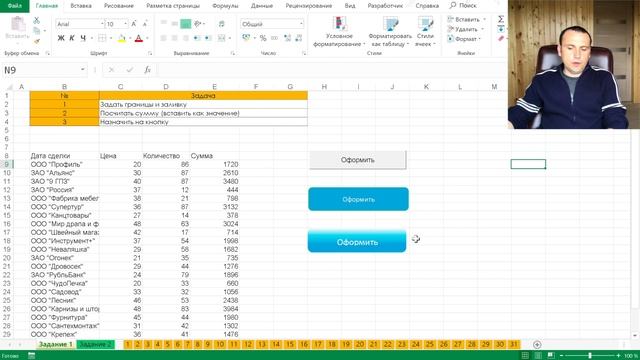Click the Increase Decimal icon
This screenshot has width=640, height=360.
click(287, 38)
